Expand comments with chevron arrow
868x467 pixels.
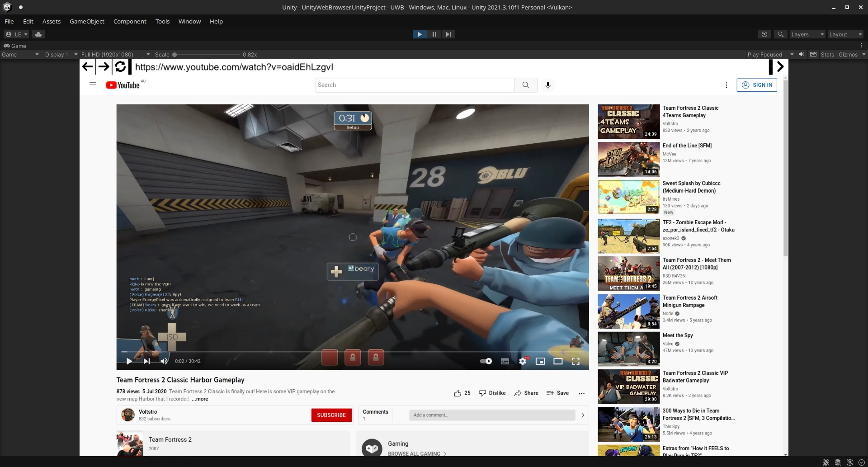pyautogui.click(x=583, y=415)
